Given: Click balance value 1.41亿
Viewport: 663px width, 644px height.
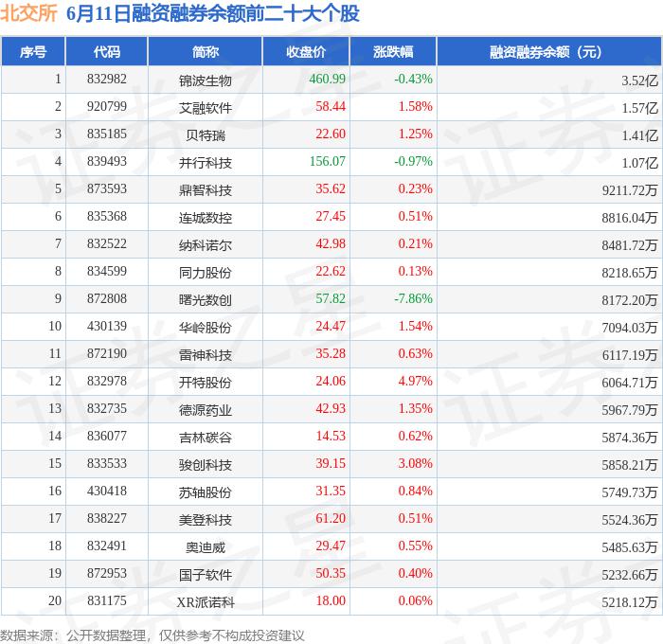Looking at the screenshot, I should pyautogui.click(x=639, y=134).
